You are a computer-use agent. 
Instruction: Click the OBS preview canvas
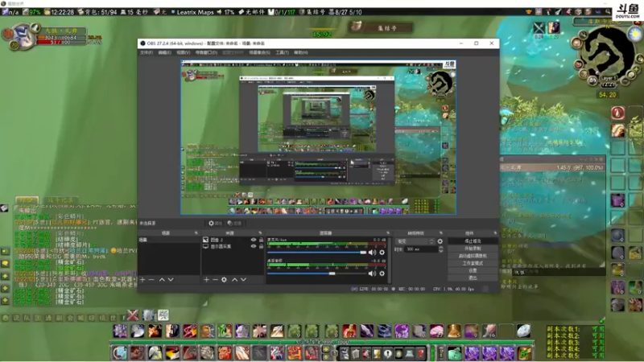(318, 138)
